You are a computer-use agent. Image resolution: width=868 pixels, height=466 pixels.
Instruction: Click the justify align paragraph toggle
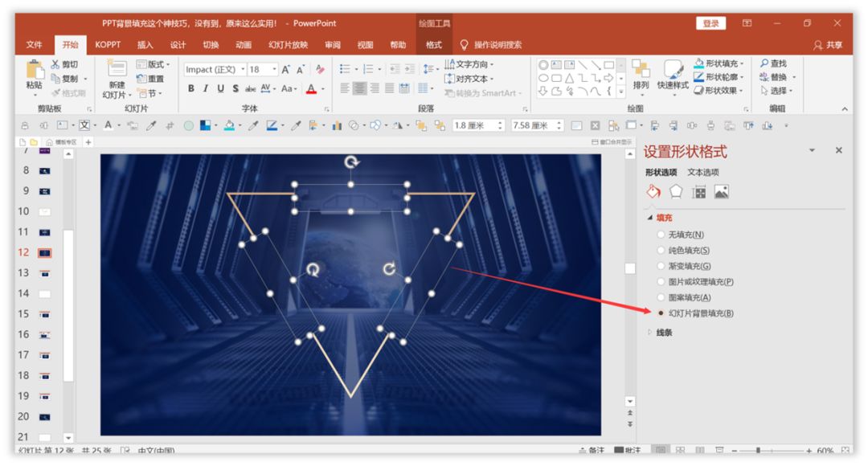(x=390, y=88)
